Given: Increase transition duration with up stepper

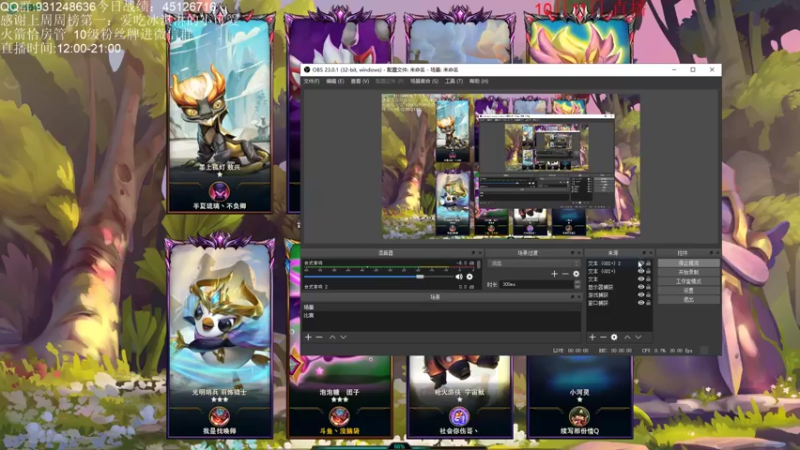Looking at the screenshot, I should (x=578, y=282).
